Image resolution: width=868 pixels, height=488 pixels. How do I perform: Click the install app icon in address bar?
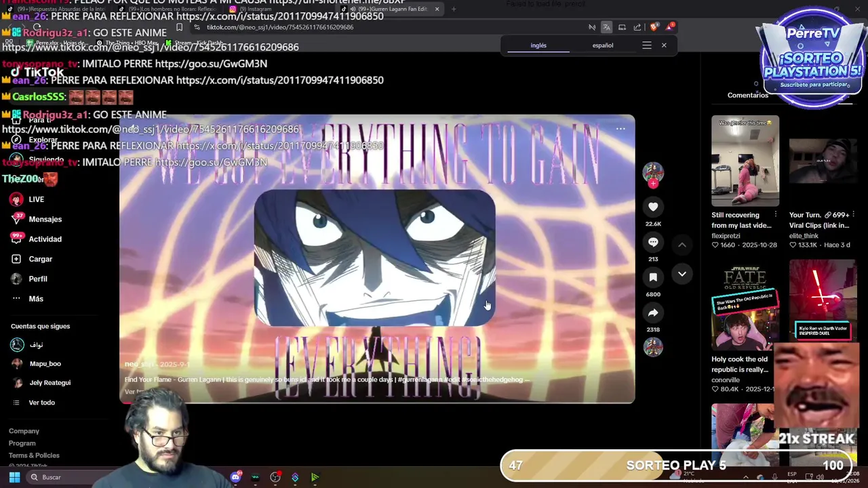pos(622,27)
